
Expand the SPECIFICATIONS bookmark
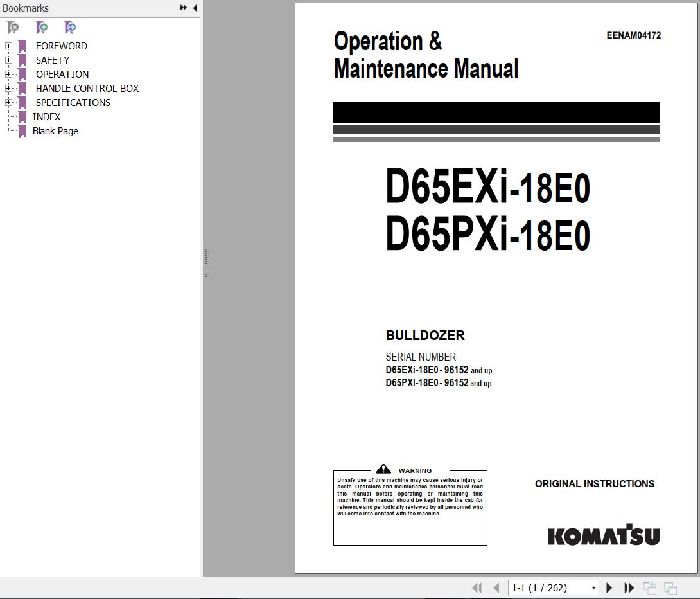[8, 102]
